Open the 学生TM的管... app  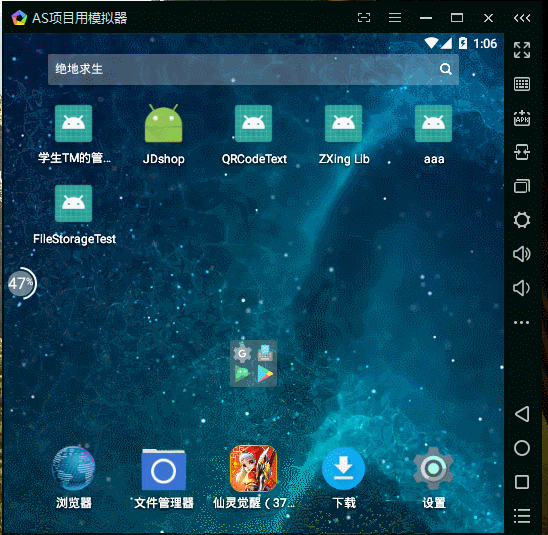point(73,123)
